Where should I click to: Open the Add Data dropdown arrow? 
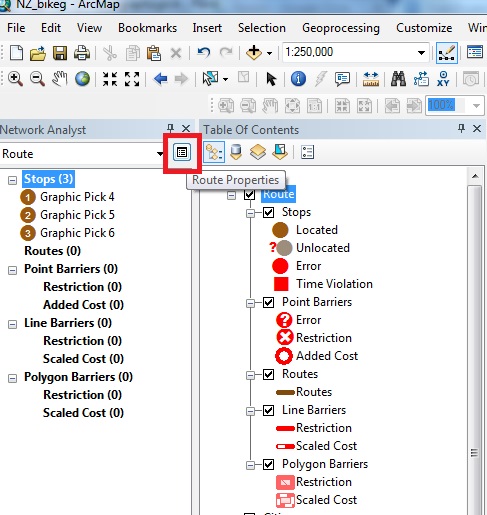tap(269, 53)
